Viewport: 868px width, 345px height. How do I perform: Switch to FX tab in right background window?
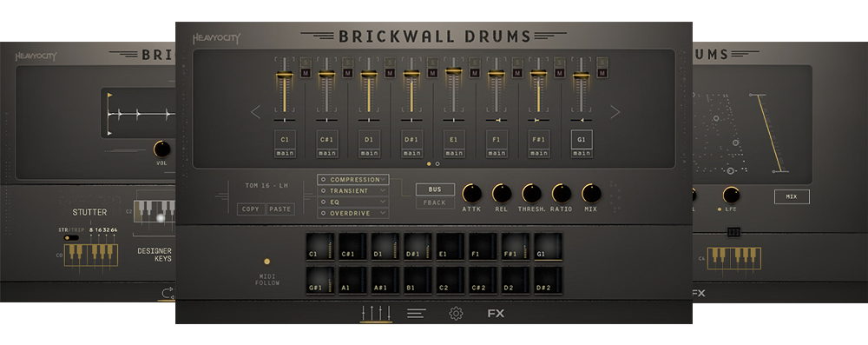point(699,293)
